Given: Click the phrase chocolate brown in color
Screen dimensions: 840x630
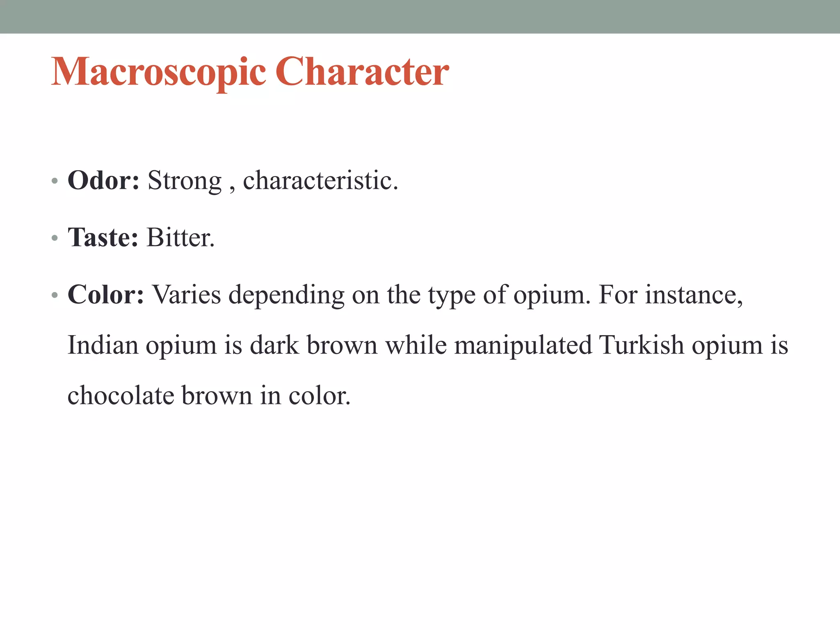Looking at the screenshot, I should point(209,396).
